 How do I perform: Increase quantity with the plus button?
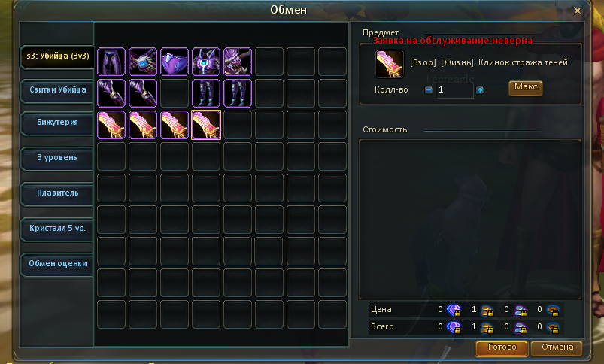[x=480, y=90]
